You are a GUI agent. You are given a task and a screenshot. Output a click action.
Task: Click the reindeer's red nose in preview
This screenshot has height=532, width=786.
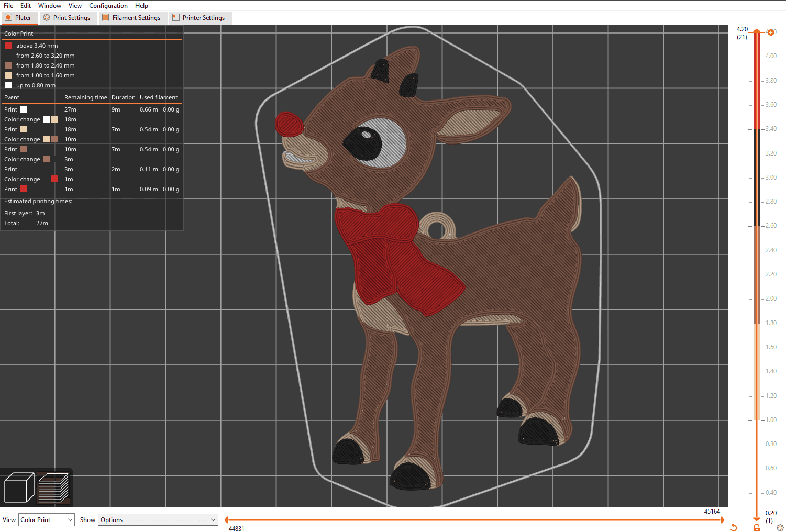[x=289, y=125]
